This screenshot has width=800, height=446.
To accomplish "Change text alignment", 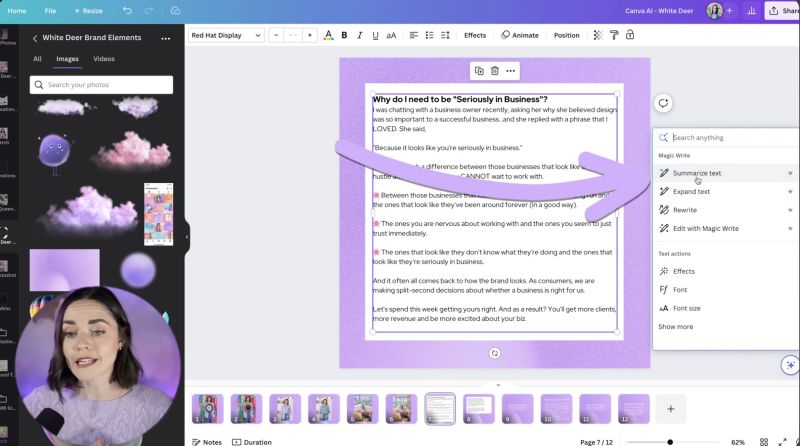I will 414,35.
